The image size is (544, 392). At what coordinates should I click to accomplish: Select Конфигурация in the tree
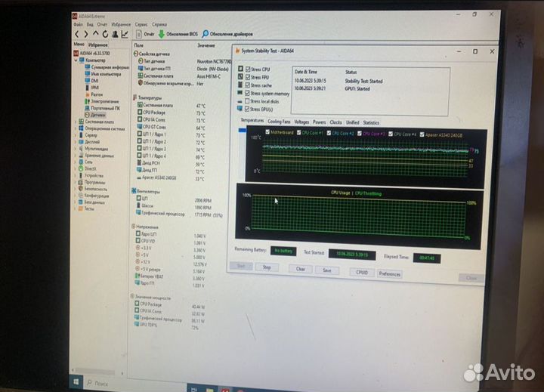(94, 196)
